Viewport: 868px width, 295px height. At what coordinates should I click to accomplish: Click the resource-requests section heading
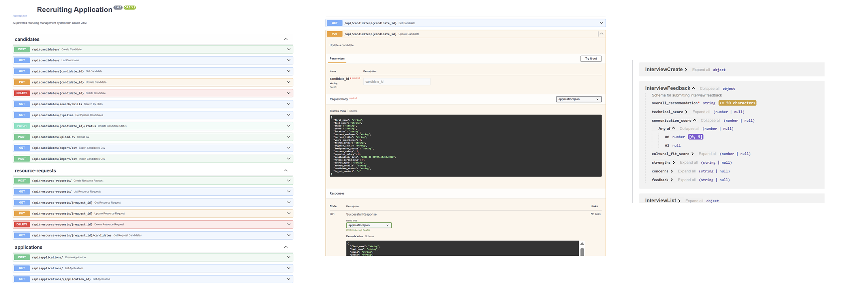click(35, 170)
